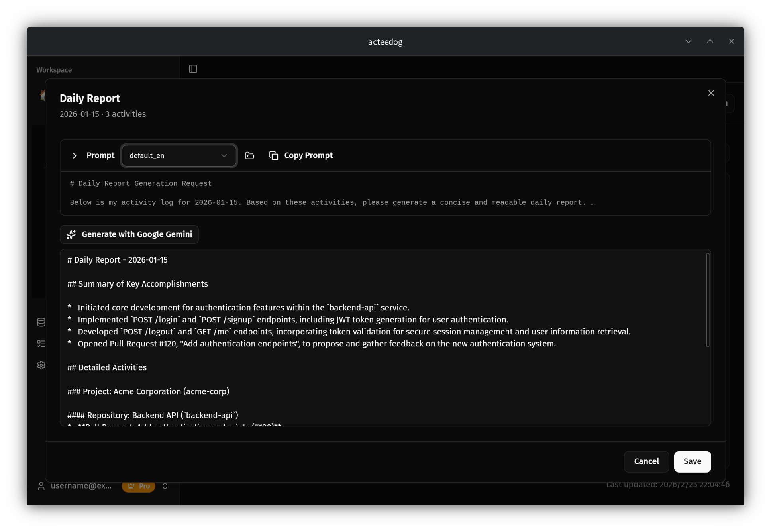
Task: Click the 'Below is my activity log' prompt line
Action: pos(332,202)
